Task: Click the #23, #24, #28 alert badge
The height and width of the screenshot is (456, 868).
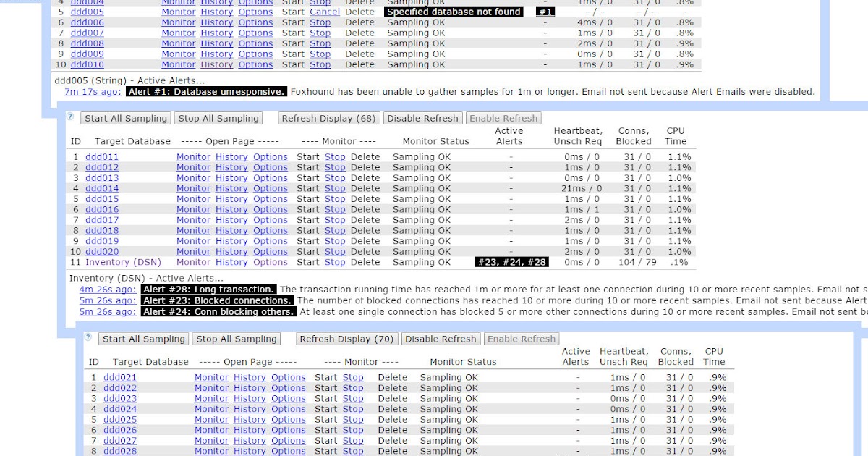Action: 512,262
